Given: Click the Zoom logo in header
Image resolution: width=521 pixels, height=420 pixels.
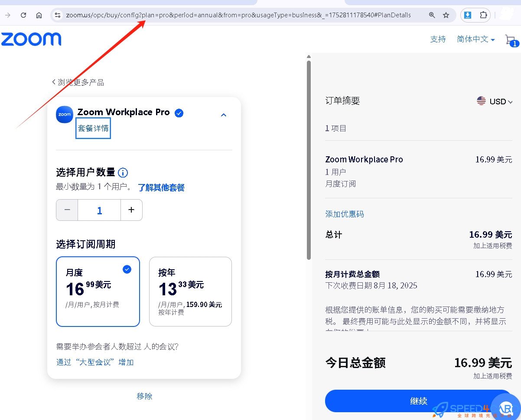Looking at the screenshot, I should 31,39.
